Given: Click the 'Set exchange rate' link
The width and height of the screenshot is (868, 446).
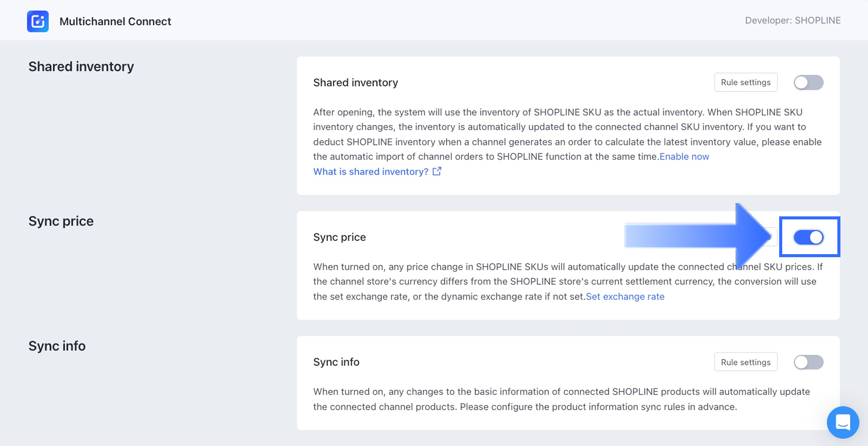Looking at the screenshot, I should [625, 296].
